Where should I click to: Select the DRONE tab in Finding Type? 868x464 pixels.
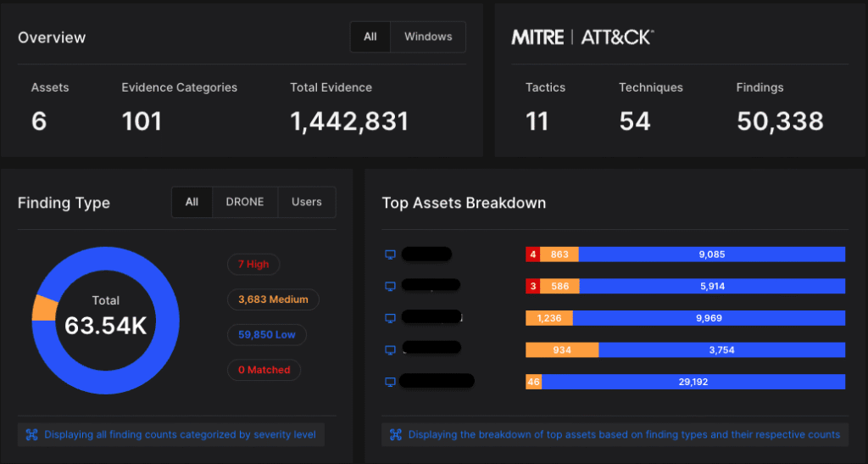(244, 202)
